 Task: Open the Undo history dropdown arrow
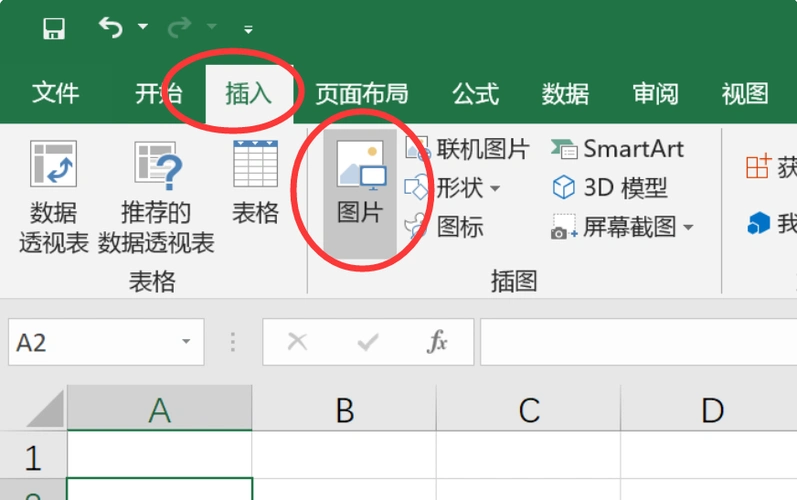point(143,26)
